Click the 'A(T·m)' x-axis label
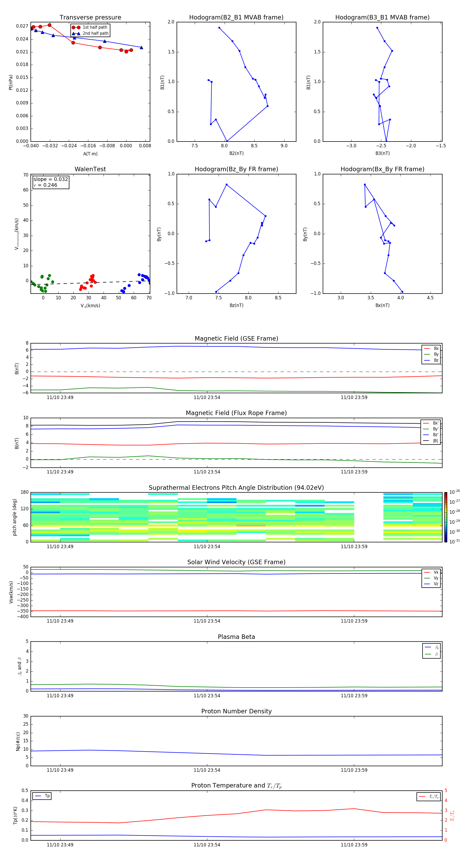 pos(90,154)
